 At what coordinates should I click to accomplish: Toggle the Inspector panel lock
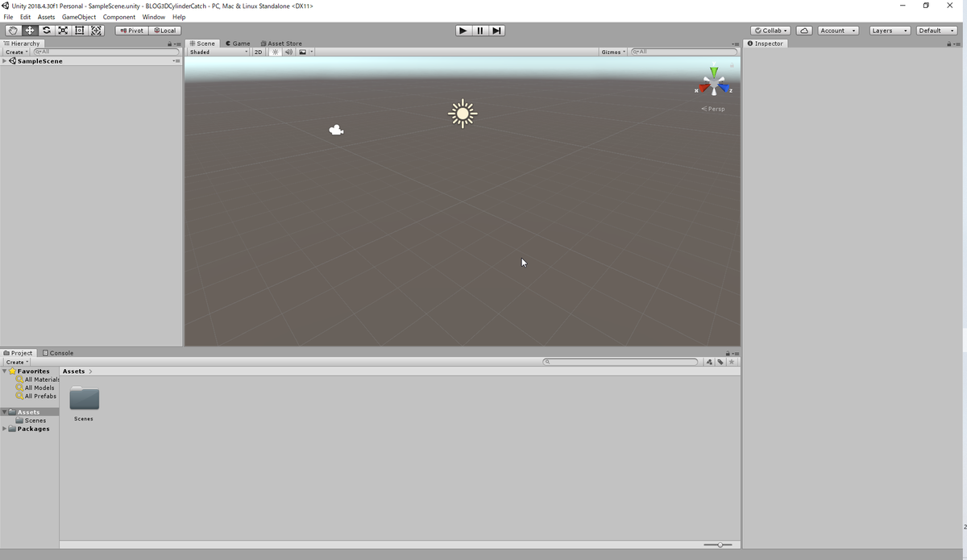click(950, 44)
